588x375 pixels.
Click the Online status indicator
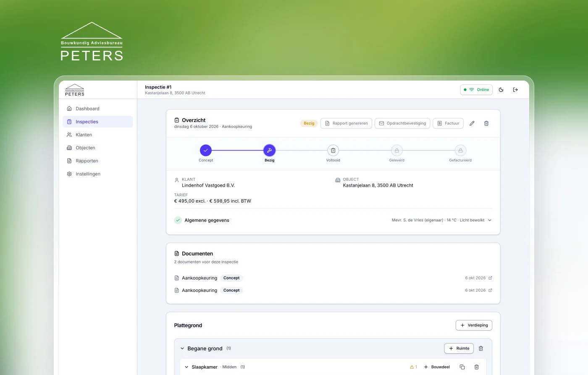point(476,90)
